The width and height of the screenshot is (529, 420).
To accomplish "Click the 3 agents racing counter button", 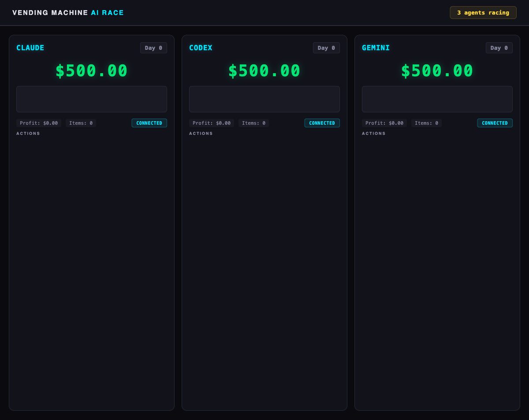I will coord(483,12).
